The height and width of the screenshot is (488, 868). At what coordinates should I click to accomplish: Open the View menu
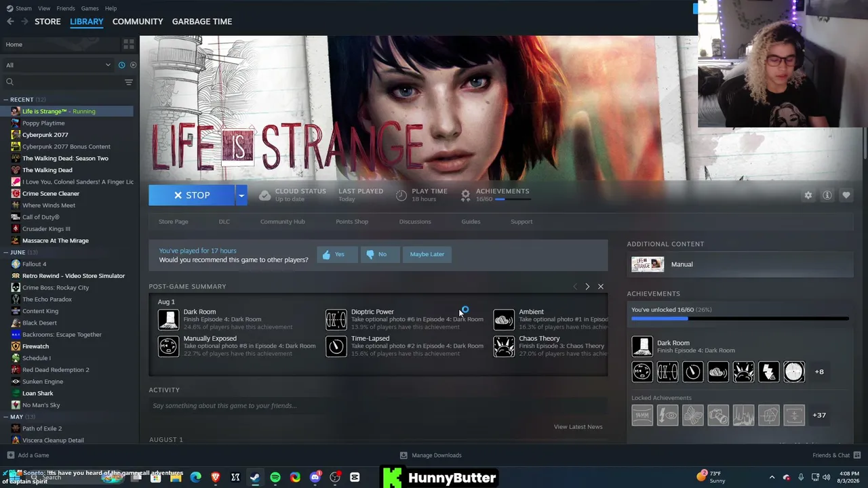tap(44, 8)
